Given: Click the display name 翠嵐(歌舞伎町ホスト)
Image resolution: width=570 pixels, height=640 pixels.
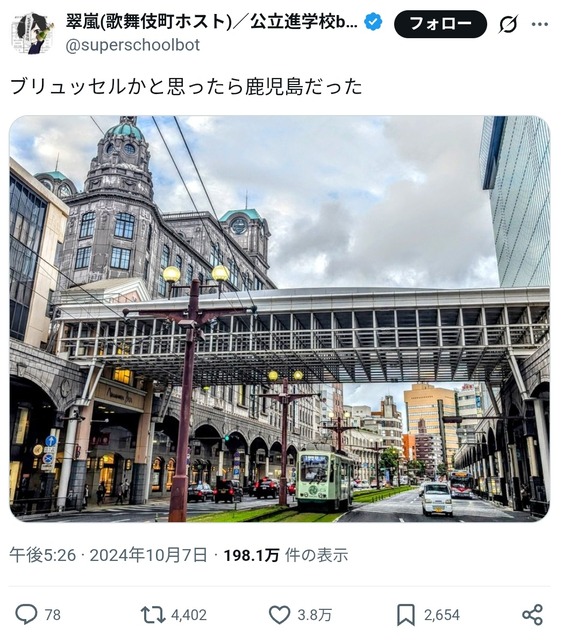Looking at the screenshot, I should [148, 22].
